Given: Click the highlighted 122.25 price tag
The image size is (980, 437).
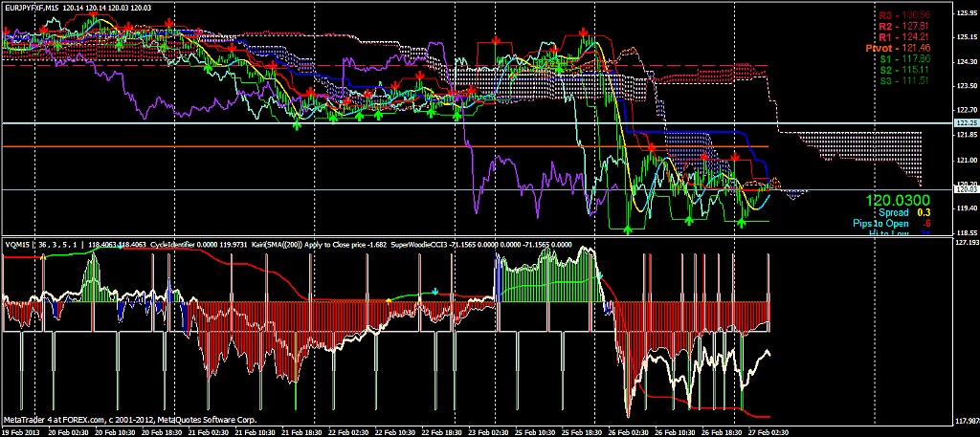Looking at the screenshot, I should pyautogui.click(x=967, y=123).
